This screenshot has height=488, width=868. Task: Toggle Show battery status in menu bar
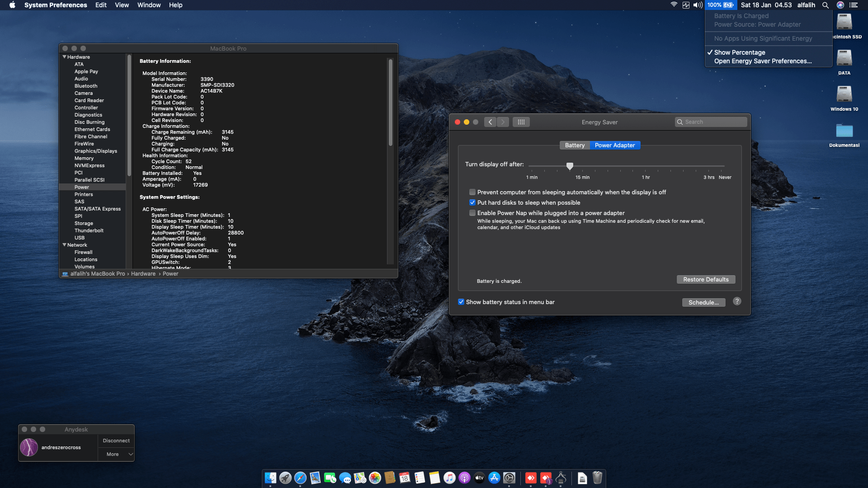pyautogui.click(x=461, y=302)
